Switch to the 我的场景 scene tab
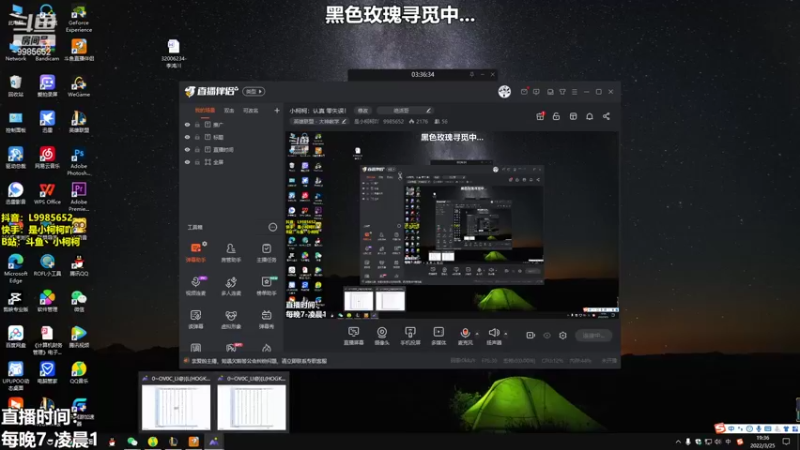The image size is (800, 450). click(x=205, y=110)
